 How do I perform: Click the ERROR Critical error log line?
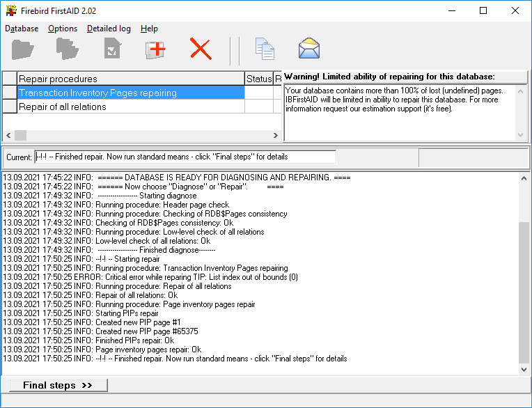click(x=150, y=277)
